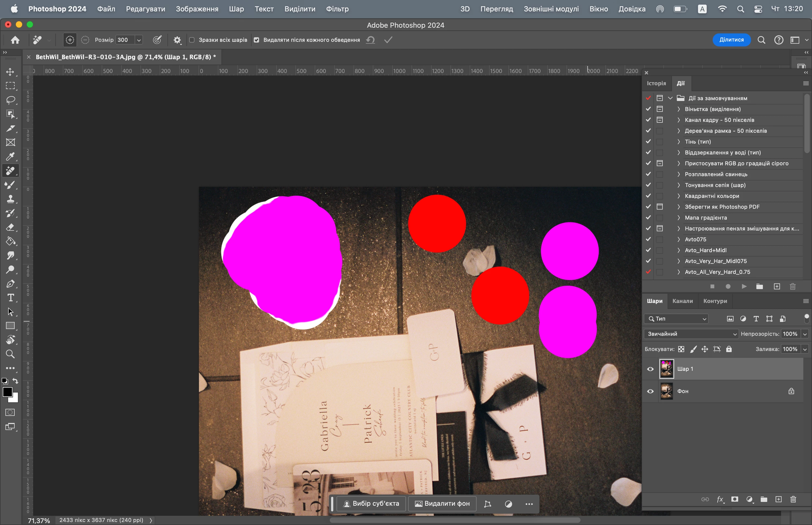Click Видалити фон button
The height and width of the screenshot is (525, 812).
coord(442,504)
